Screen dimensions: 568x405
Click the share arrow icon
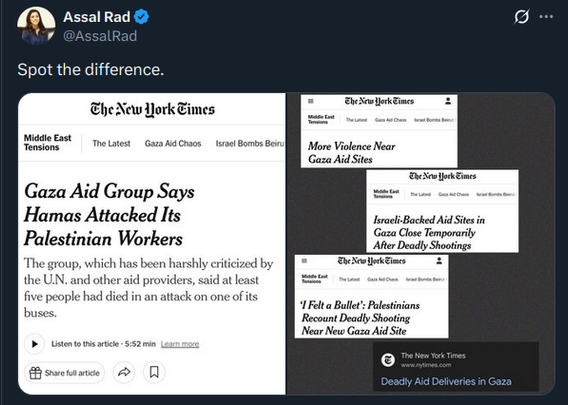click(124, 372)
